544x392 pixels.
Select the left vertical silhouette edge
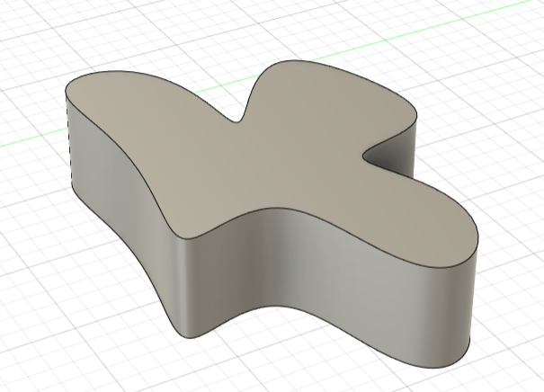point(68,135)
